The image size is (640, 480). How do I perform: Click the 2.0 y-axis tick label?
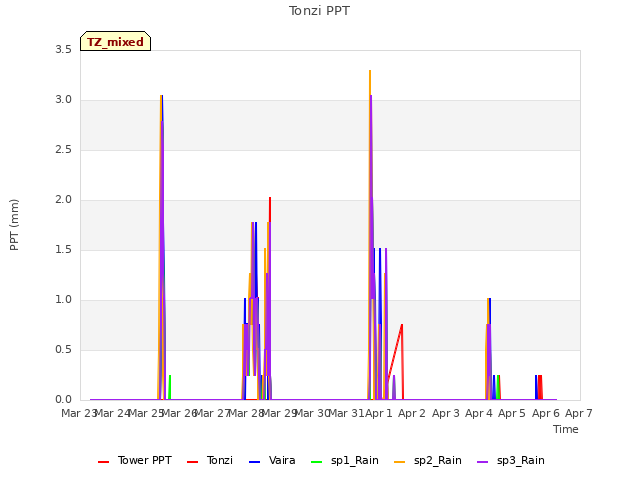pyautogui.click(x=63, y=200)
